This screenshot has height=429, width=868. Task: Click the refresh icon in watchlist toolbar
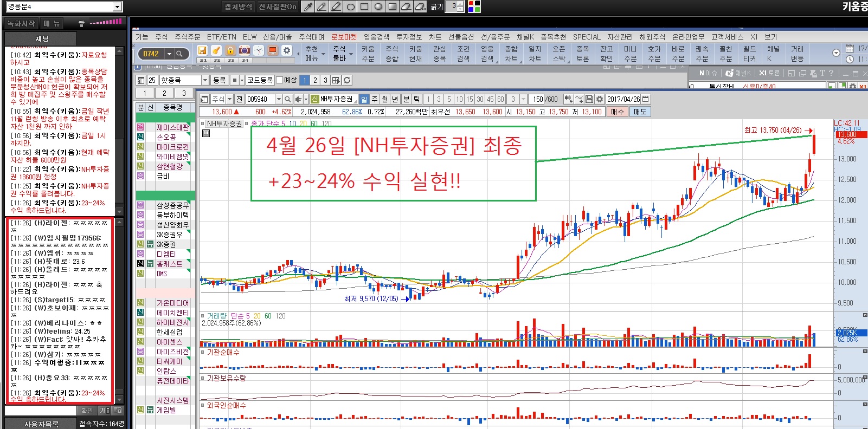tap(347, 80)
